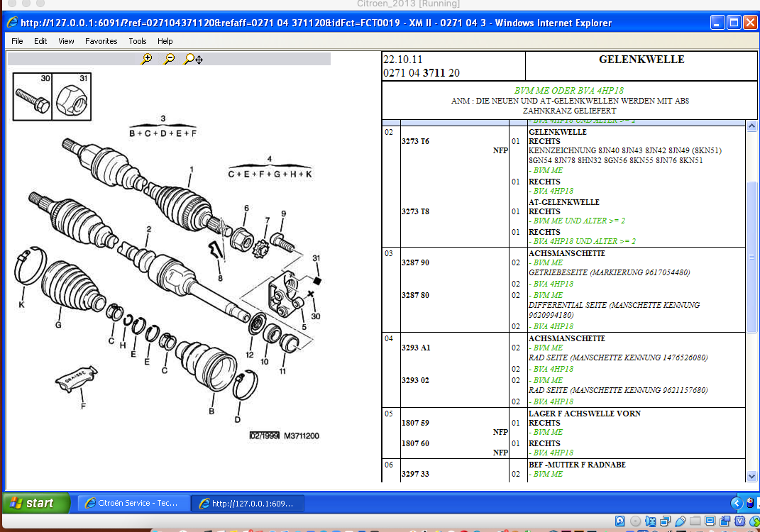760x532 pixels.
Task: Expand hidden system tray icons chevron
Action: pos(737,503)
